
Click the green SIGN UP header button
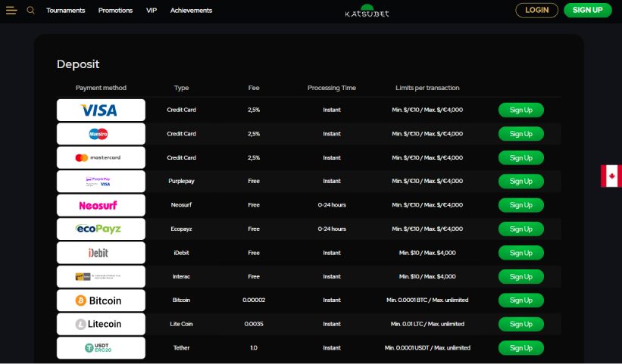point(587,11)
